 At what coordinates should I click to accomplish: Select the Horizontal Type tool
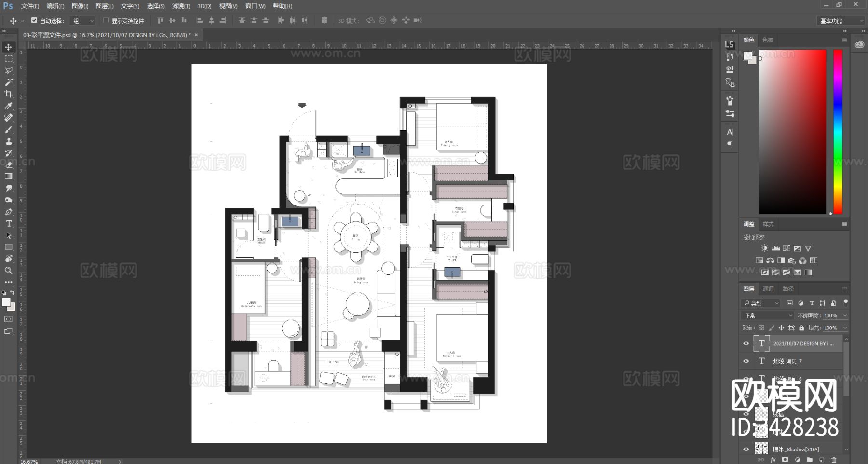click(9, 224)
